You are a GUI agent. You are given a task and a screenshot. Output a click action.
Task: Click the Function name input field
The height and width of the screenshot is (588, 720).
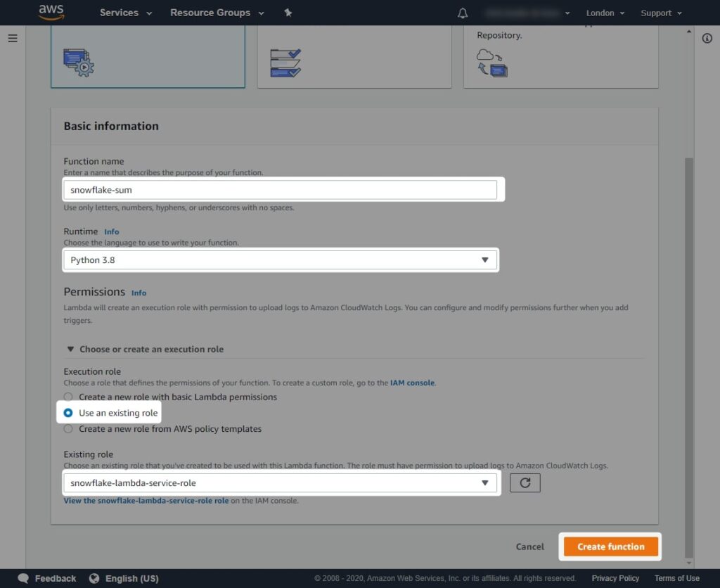click(281, 189)
